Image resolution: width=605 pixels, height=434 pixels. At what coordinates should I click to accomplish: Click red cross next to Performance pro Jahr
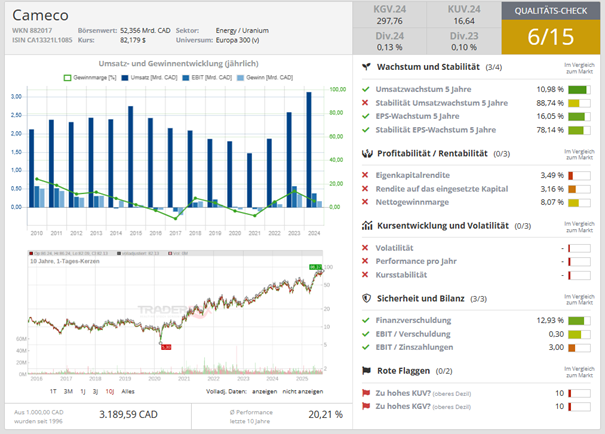pyautogui.click(x=365, y=261)
